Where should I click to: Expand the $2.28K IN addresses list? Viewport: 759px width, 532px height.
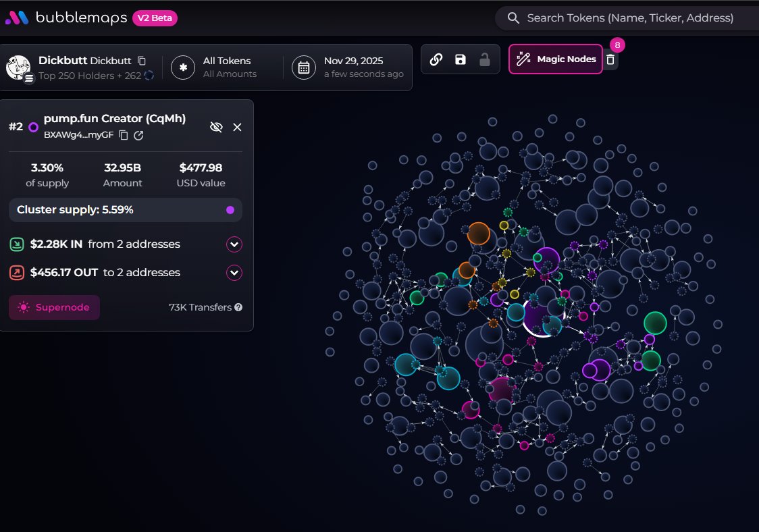click(x=234, y=244)
